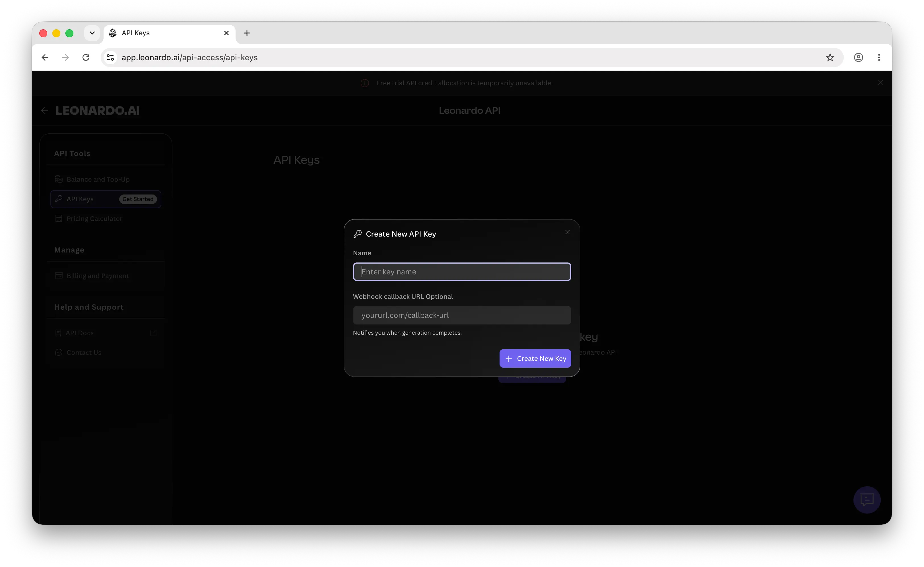The height and width of the screenshot is (567, 924).
Task: Click the API Docs document icon
Action: [59, 333]
